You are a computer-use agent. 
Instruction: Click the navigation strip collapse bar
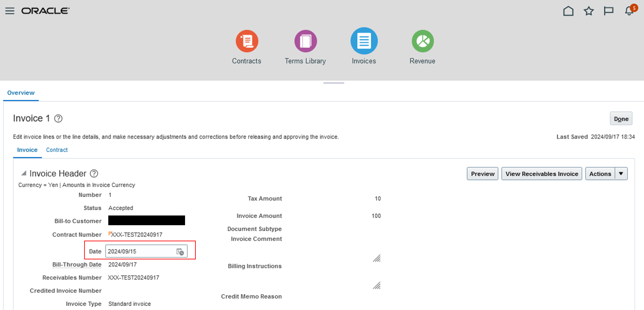[x=334, y=83]
